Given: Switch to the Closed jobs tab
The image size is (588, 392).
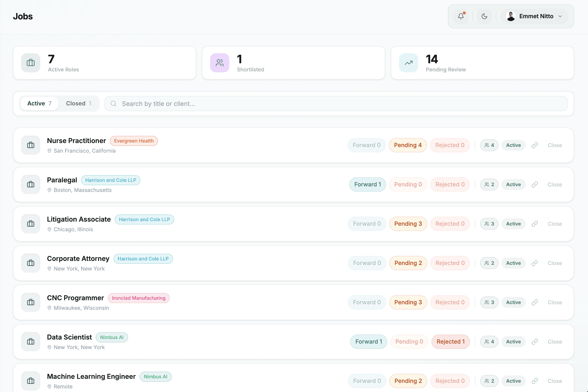Looking at the screenshot, I should [x=79, y=103].
